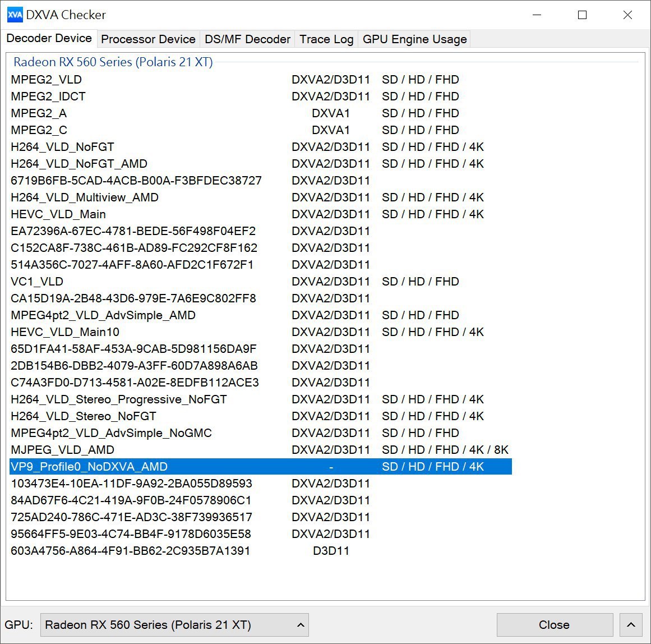Image resolution: width=651 pixels, height=644 pixels.
Task: Maximize the DXVA Checker window
Action: click(x=582, y=15)
